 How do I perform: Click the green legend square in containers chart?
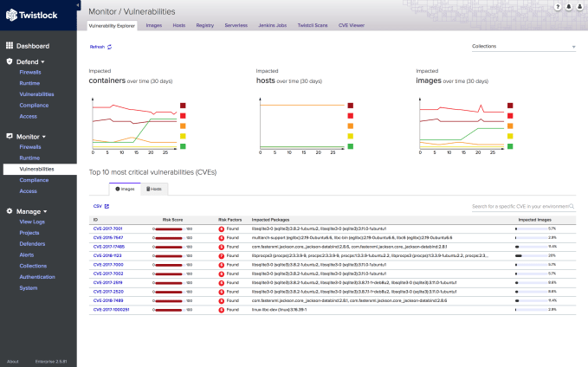[183, 146]
